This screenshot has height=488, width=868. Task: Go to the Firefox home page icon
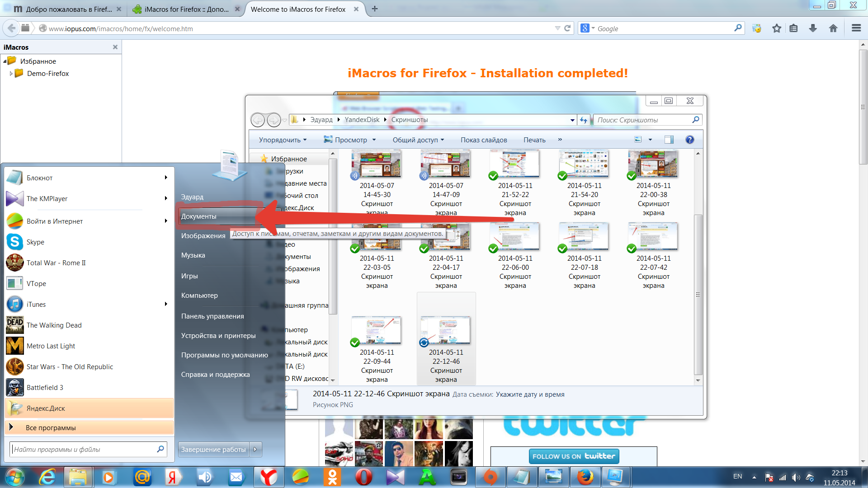[833, 28]
